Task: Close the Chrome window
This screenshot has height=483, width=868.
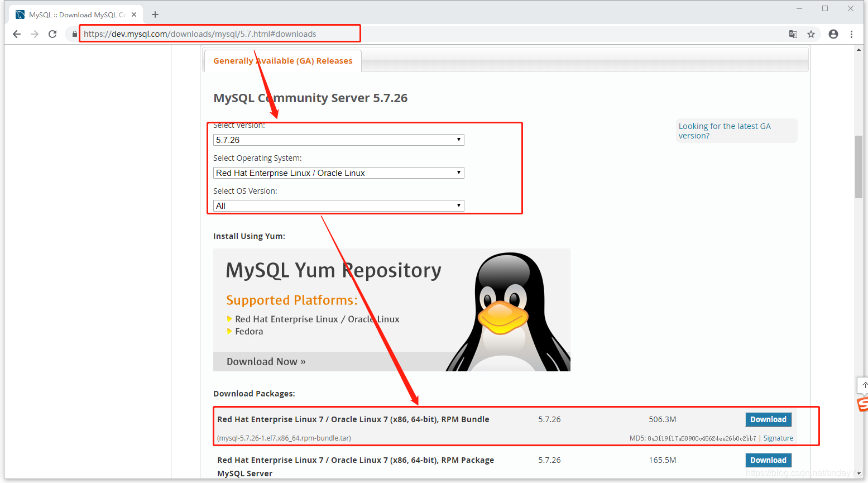Action: (x=851, y=8)
